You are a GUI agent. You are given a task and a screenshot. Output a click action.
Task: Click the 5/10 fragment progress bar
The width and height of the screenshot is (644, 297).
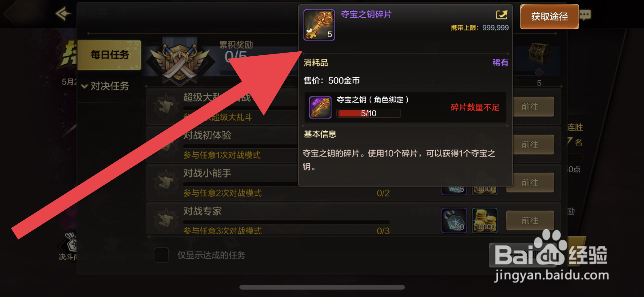point(369,114)
